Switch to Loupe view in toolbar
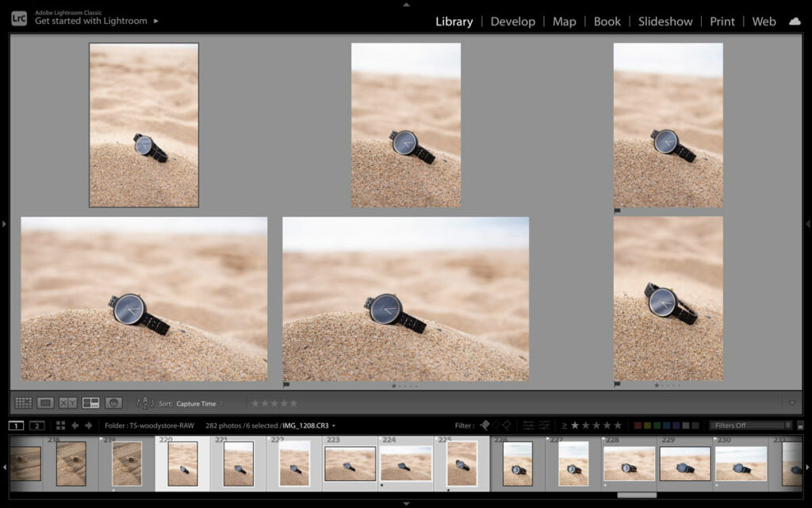The height and width of the screenshot is (508, 812). point(45,403)
